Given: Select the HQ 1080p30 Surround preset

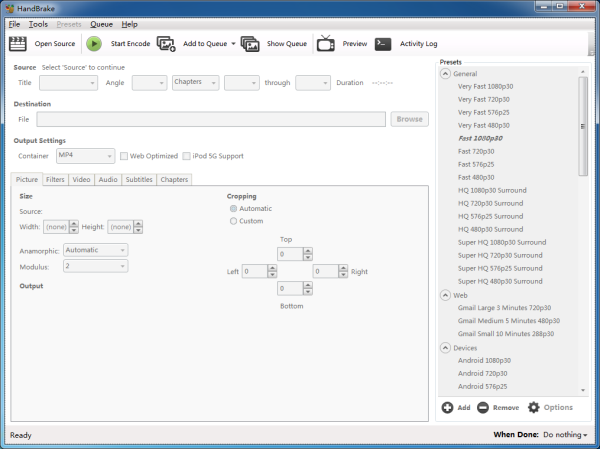Looking at the screenshot, I should (x=492, y=191).
